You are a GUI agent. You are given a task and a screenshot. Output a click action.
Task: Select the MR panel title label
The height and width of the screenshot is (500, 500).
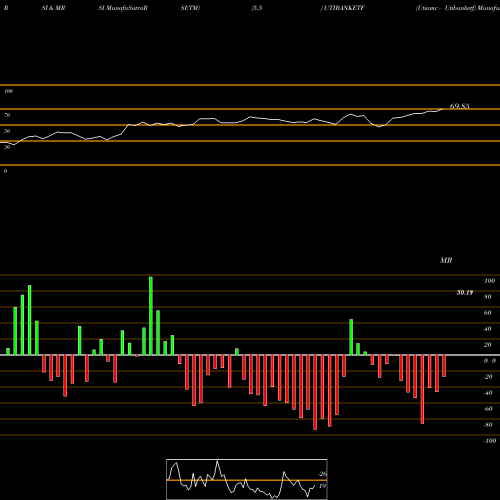446,260
